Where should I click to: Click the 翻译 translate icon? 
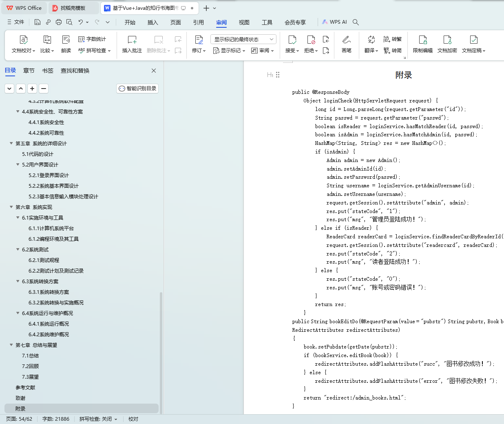coord(371,40)
